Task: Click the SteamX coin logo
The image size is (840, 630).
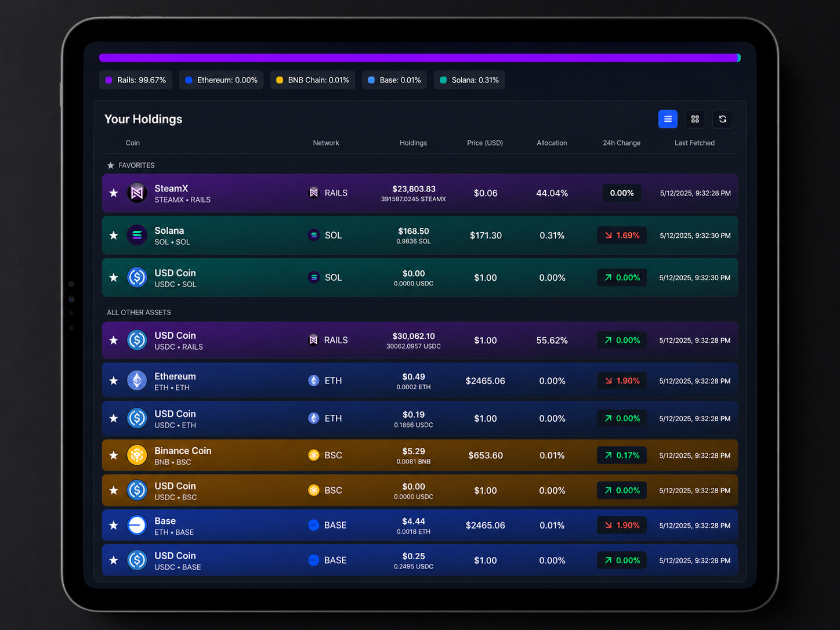Action: 137,193
